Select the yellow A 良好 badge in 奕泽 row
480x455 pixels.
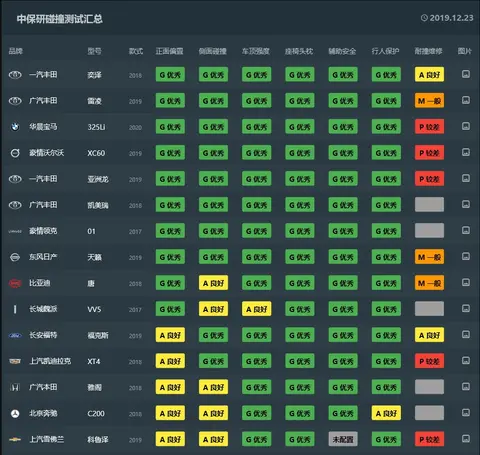[429, 75]
